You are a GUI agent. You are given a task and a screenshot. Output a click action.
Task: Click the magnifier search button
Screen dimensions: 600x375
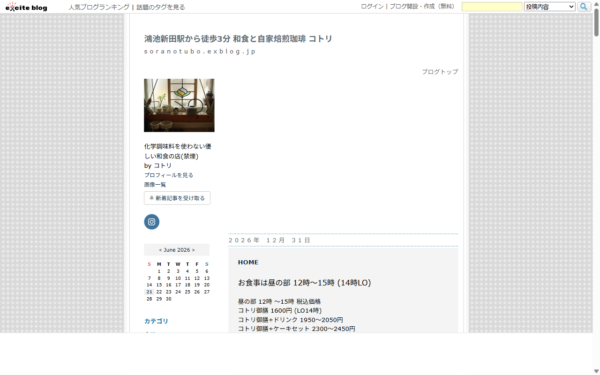[x=584, y=7]
